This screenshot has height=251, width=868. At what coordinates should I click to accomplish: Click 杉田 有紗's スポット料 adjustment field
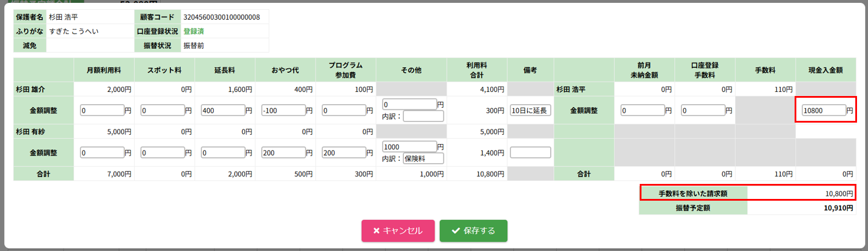[x=162, y=153]
